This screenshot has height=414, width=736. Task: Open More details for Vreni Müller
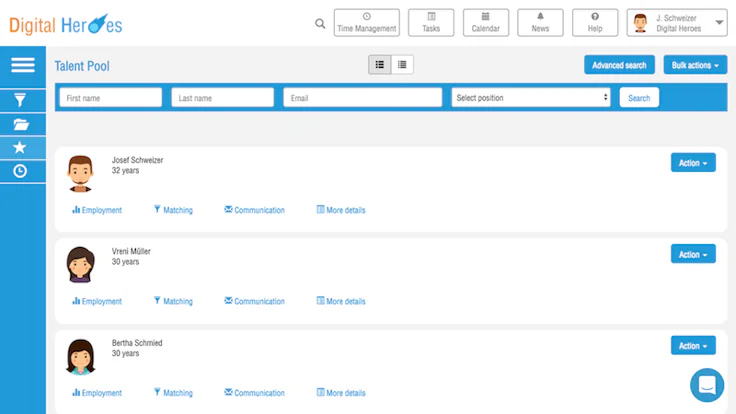341,301
